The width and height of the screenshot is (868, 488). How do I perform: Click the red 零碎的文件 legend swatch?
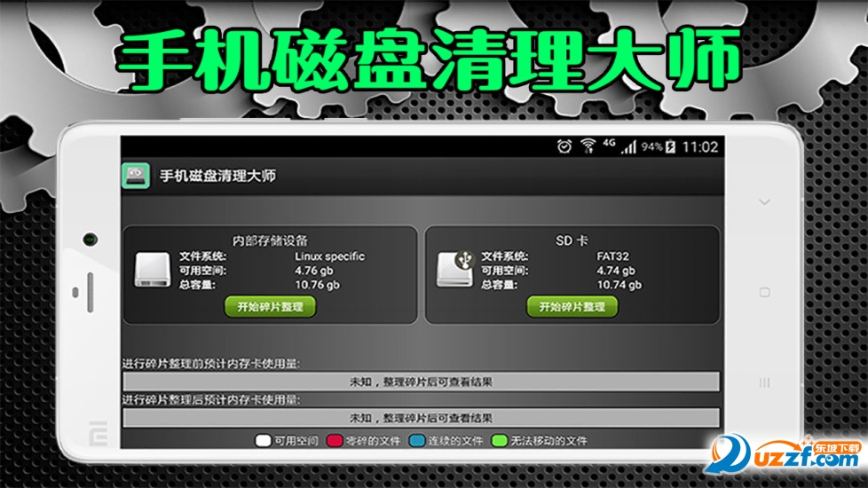click(x=335, y=440)
